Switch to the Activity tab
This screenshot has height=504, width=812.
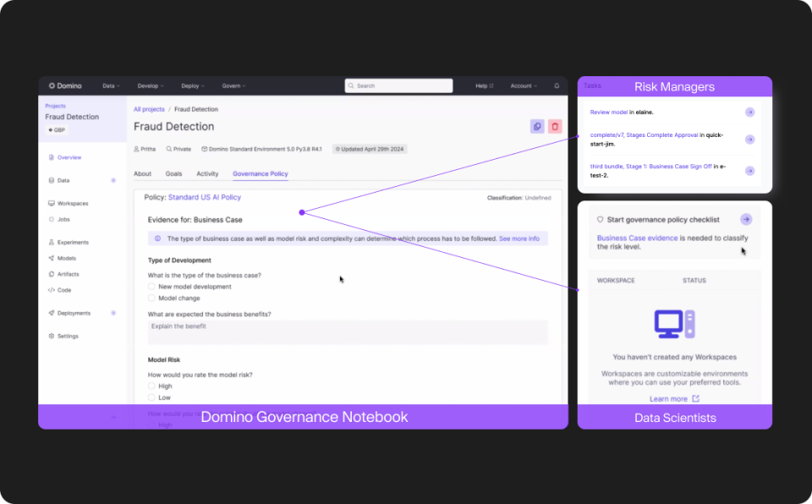click(x=207, y=174)
